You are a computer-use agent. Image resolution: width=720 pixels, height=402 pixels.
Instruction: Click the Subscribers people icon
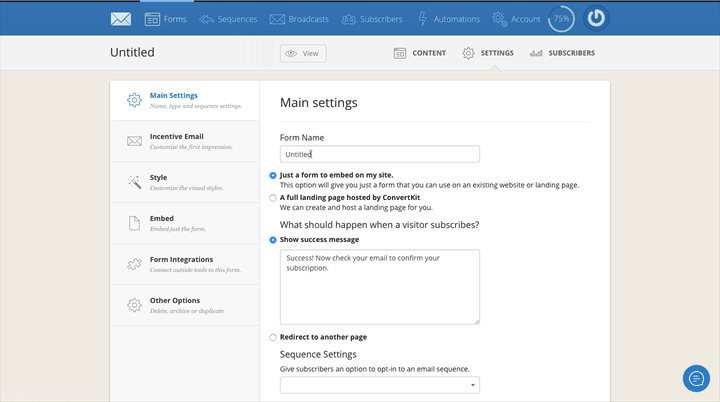click(x=349, y=19)
